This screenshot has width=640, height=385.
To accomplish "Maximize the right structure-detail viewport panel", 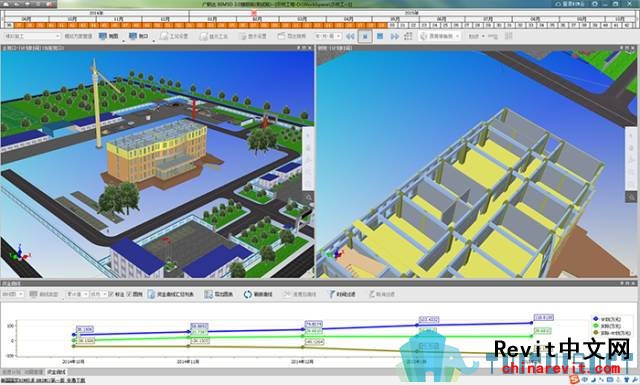I will click(628, 48).
